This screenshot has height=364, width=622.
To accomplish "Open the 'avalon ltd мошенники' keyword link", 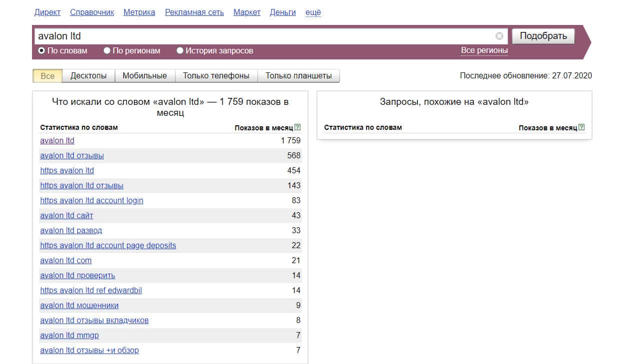I will pyautogui.click(x=79, y=305).
